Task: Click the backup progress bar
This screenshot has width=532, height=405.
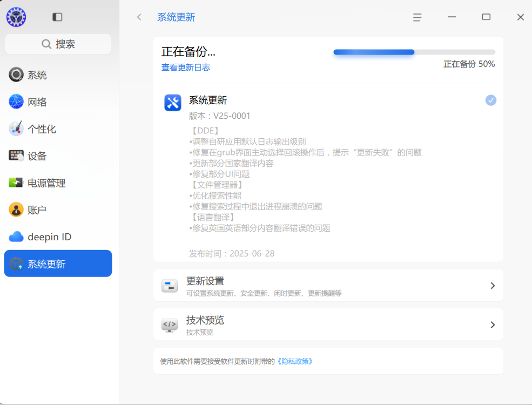Action: point(414,52)
